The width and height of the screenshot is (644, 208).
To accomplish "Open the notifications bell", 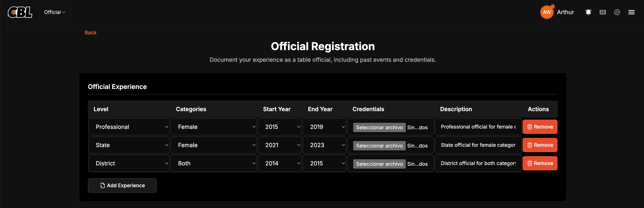I will pyautogui.click(x=588, y=12).
